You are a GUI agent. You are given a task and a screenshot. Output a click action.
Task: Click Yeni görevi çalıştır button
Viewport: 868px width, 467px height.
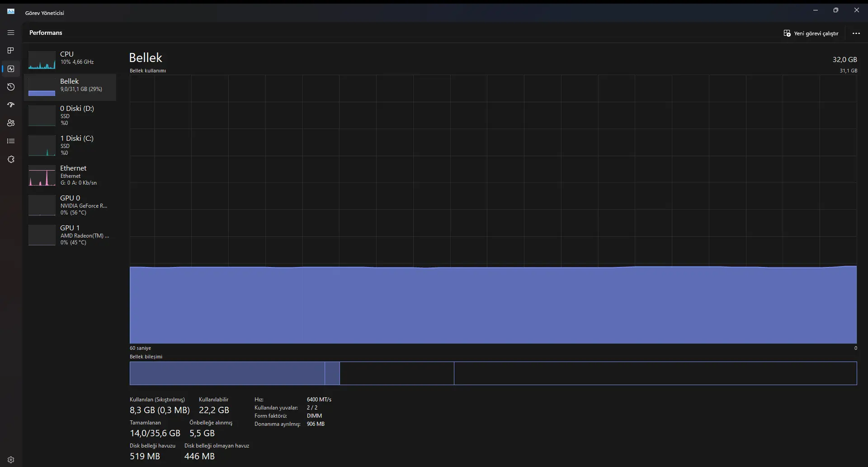[811, 33]
